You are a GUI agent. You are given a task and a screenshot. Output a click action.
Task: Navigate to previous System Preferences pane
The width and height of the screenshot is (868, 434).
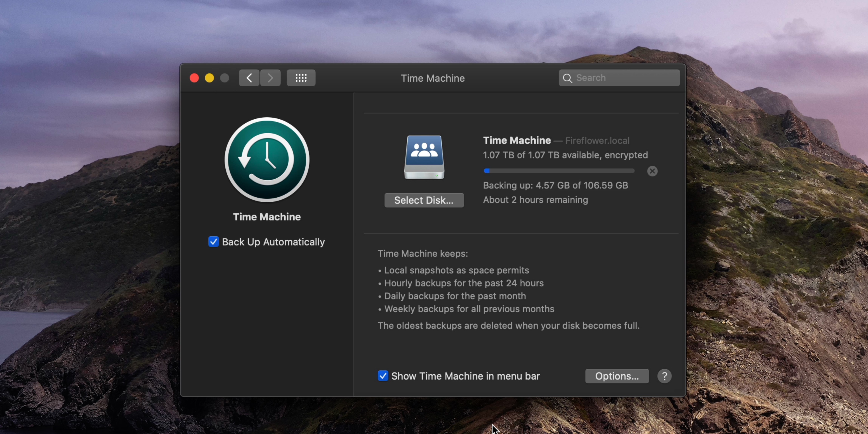pos(249,78)
